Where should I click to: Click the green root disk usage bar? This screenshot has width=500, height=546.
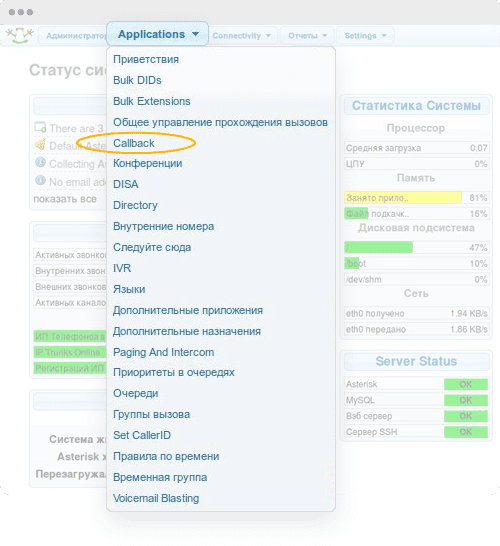click(x=378, y=247)
